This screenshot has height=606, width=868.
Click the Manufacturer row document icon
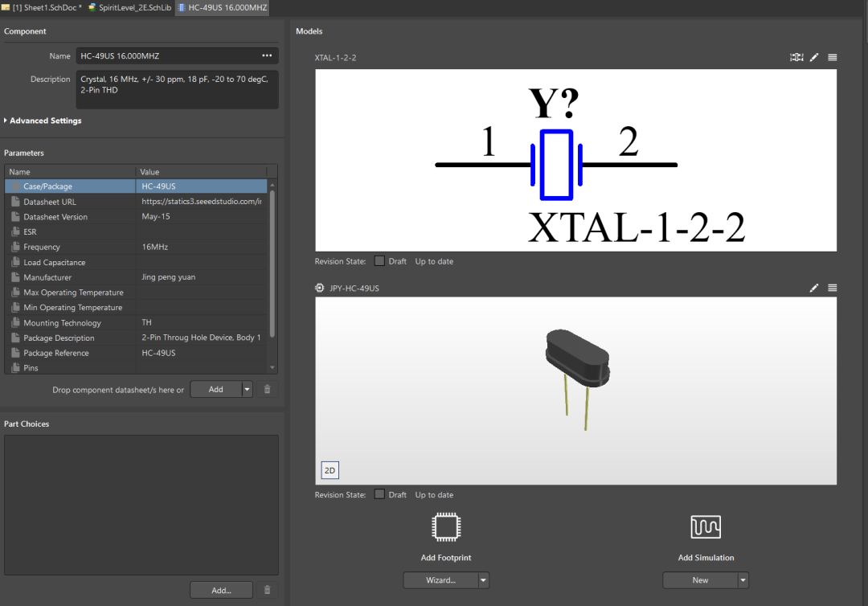[x=15, y=277]
